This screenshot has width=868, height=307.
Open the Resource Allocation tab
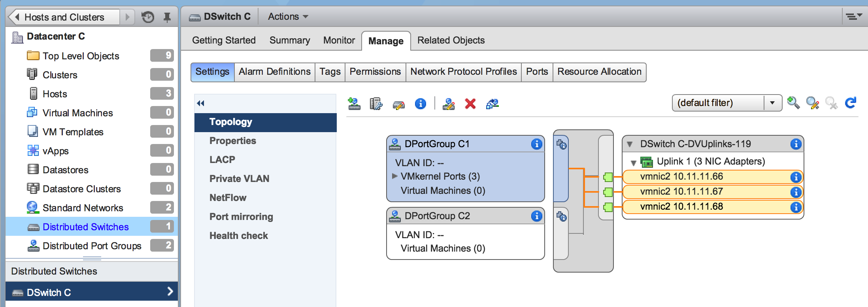click(599, 72)
